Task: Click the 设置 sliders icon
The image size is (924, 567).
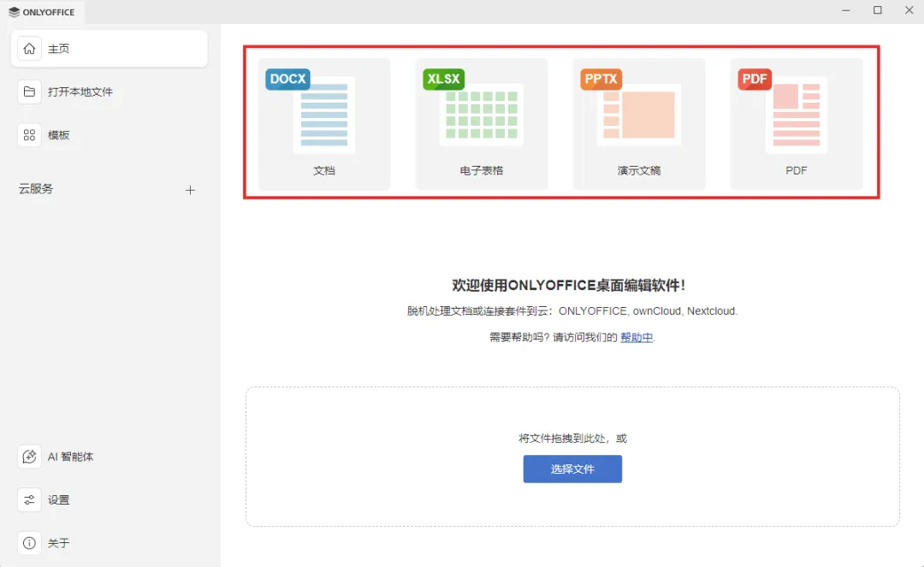Action: tap(29, 500)
